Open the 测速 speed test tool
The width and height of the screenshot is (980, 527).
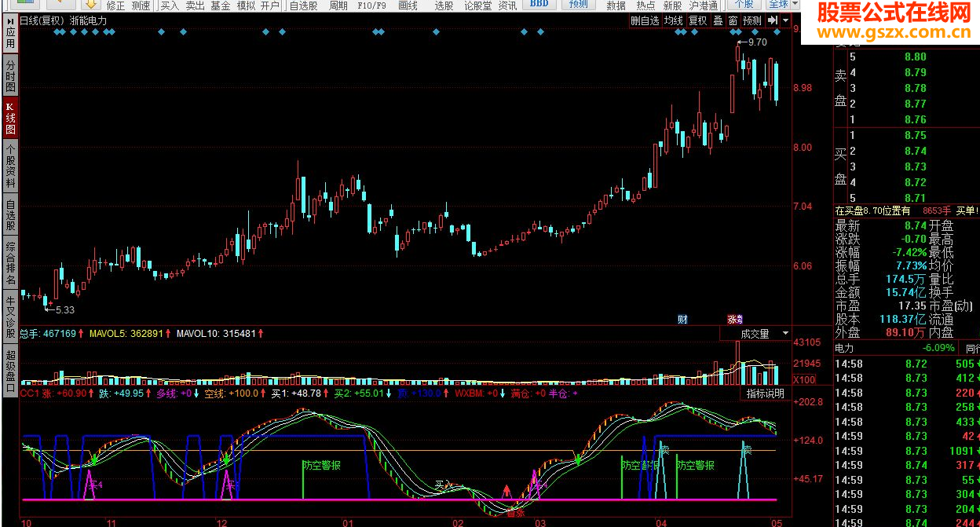[141, 5]
